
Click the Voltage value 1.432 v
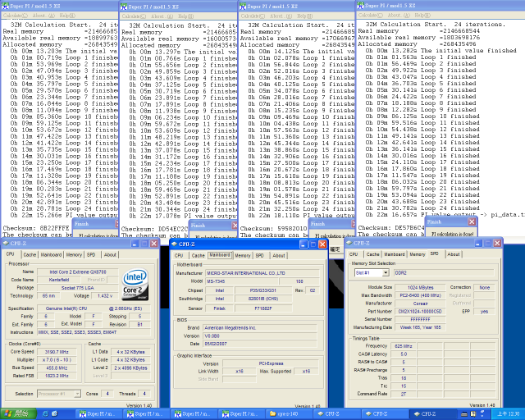click(105, 296)
